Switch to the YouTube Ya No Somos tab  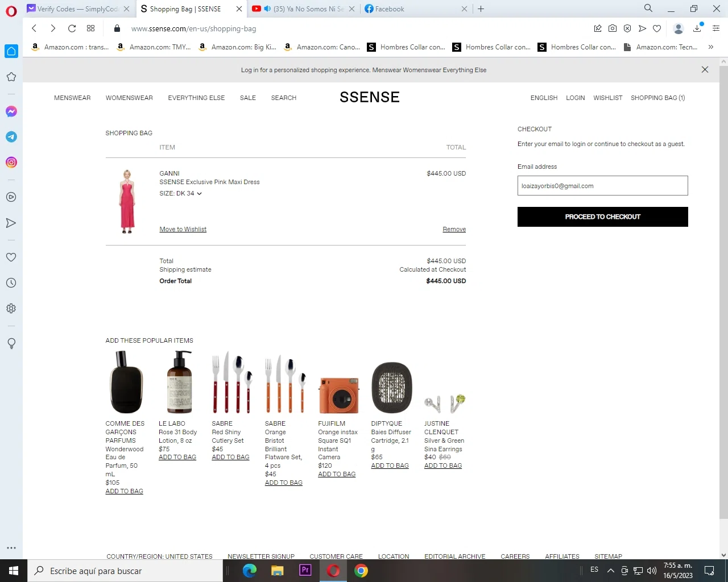click(303, 9)
